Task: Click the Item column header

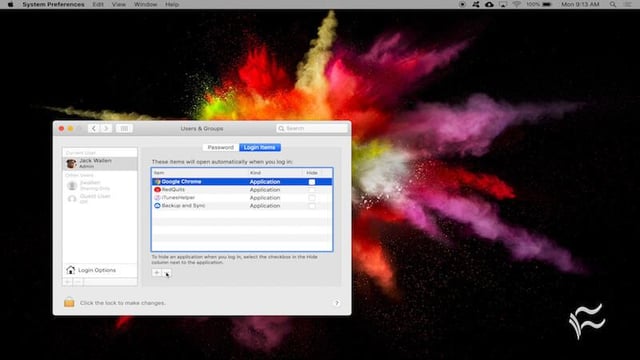Action: (x=199, y=173)
